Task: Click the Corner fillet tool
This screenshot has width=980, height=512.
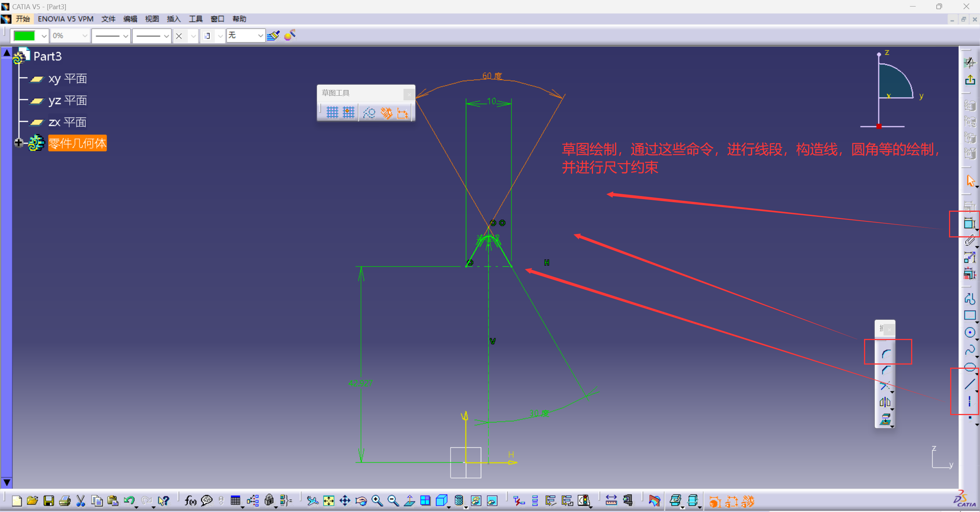Action: point(885,354)
